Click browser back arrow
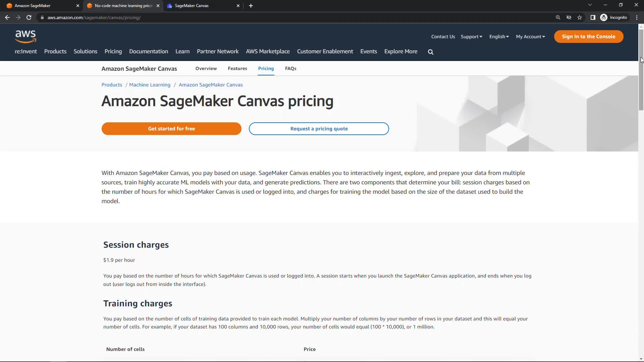644x362 pixels. point(7,17)
